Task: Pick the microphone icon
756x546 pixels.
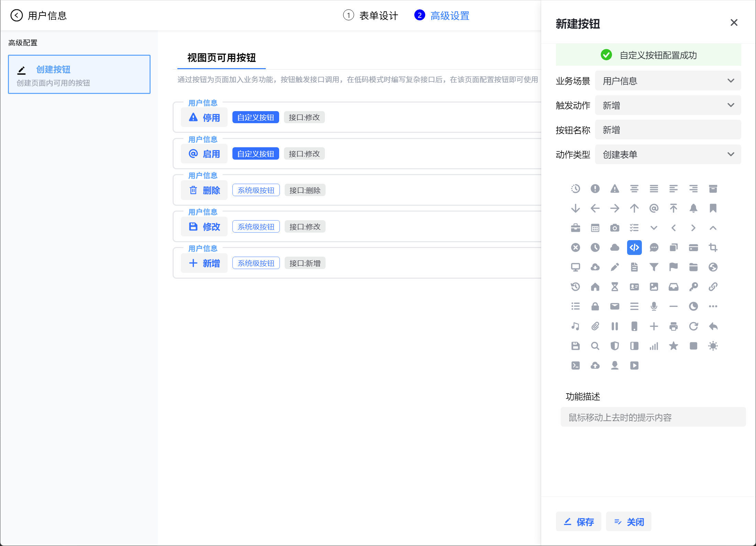Action: [654, 307]
